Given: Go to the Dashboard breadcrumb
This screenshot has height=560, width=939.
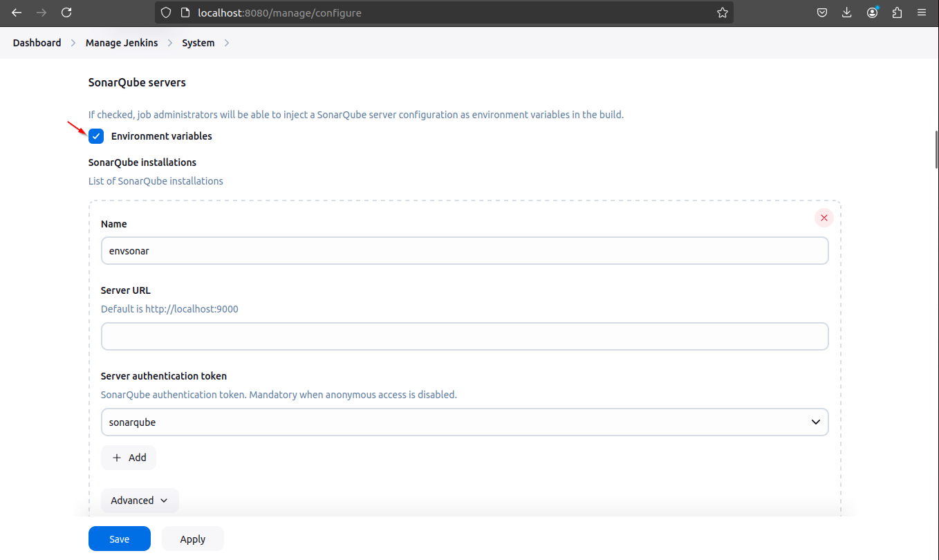Looking at the screenshot, I should [x=37, y=43].
